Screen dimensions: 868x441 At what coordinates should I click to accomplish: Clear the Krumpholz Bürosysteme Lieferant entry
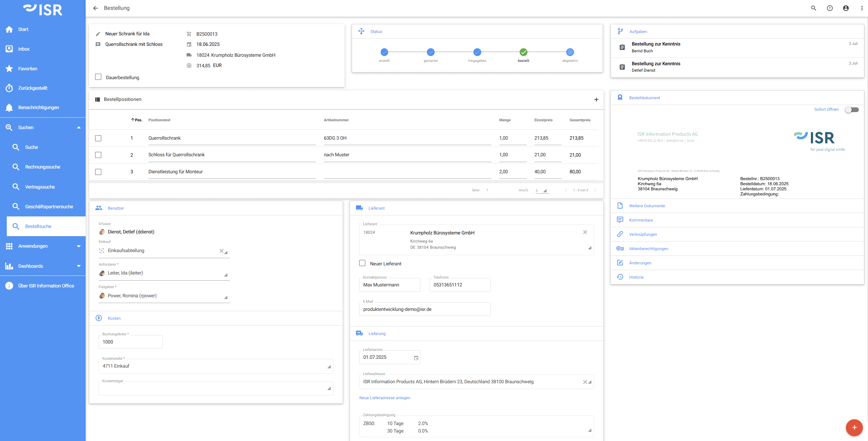[x=585, y=232]
